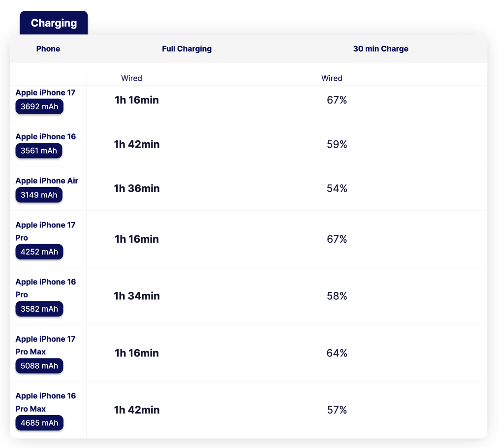This screenshot has width=499, height=448.
Task: Open the Apple iPhone Air link
Action: [x=47, y=181]
